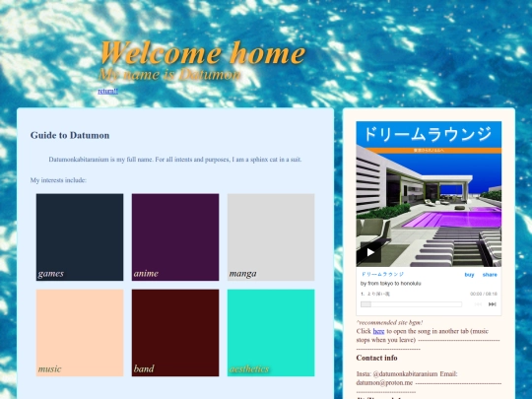Screen dimensions: 532x399
Task: Click the buy link in the music player
Action: (469, 275)
